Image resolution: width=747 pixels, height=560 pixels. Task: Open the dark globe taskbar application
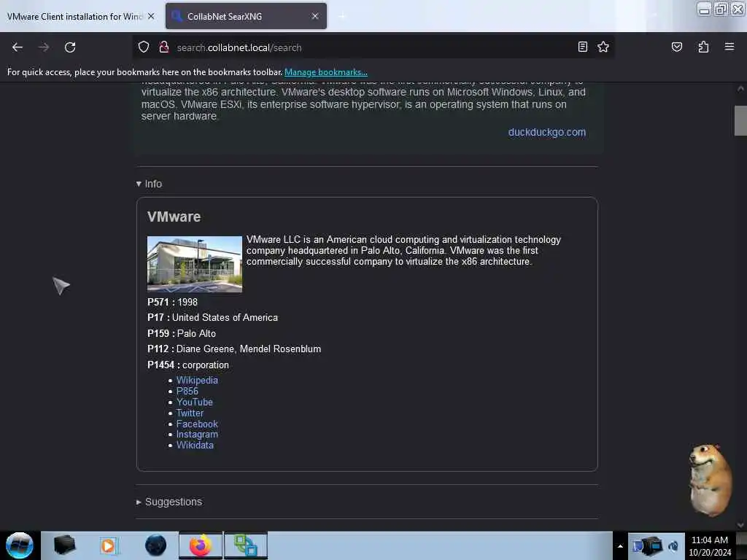[155, 545]
